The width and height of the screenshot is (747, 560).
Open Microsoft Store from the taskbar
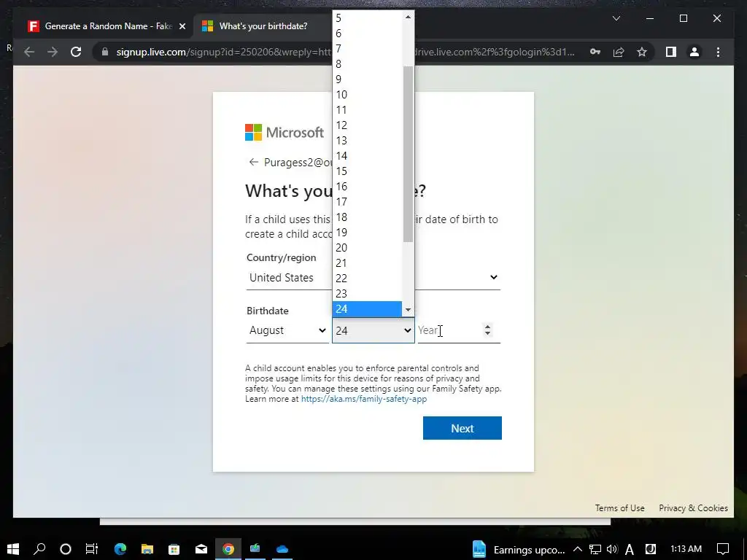pyautogui.click(x=174, y=549)
